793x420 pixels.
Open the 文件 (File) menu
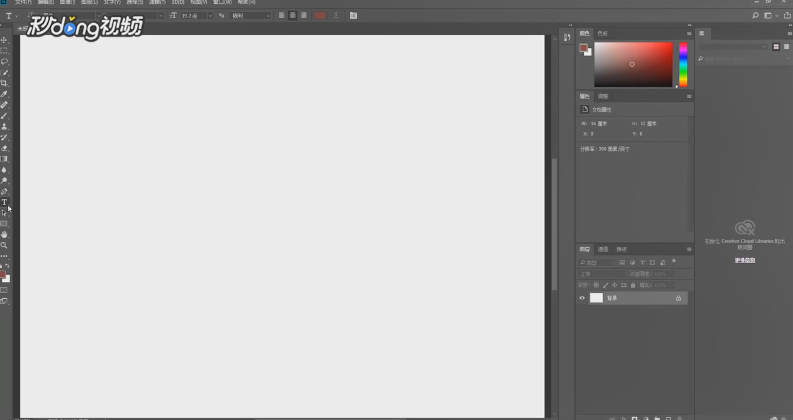coord(23,2)
